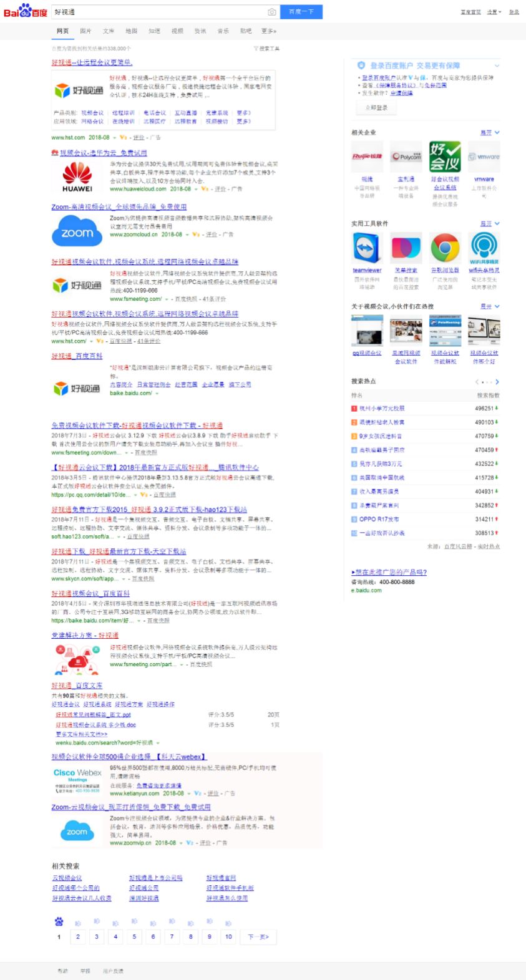Click the Baidu paw pagination icon

(x=59, y=921)
